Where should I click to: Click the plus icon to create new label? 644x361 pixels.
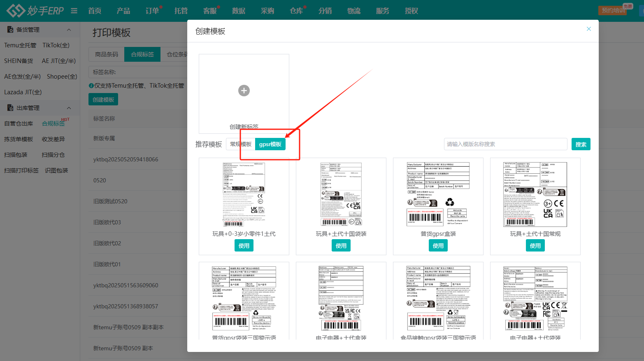coord(244,91)
